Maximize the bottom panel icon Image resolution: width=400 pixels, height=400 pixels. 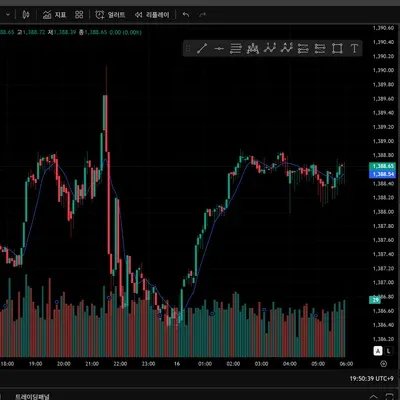(x=389, y=397)
